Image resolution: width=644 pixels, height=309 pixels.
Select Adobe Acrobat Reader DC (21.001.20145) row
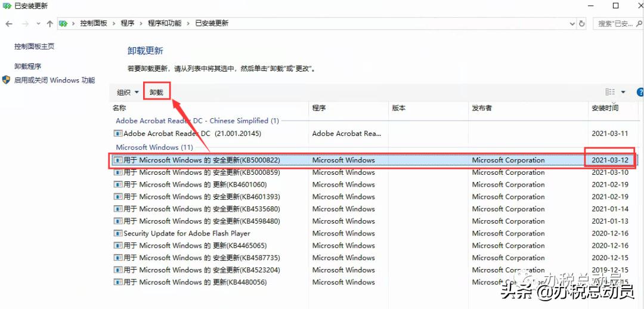pos(376,134)
